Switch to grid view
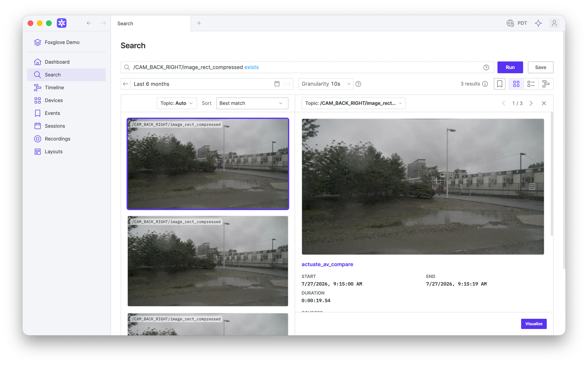The width and height of the screenshot is (588, 365). [x=516, y=84]
